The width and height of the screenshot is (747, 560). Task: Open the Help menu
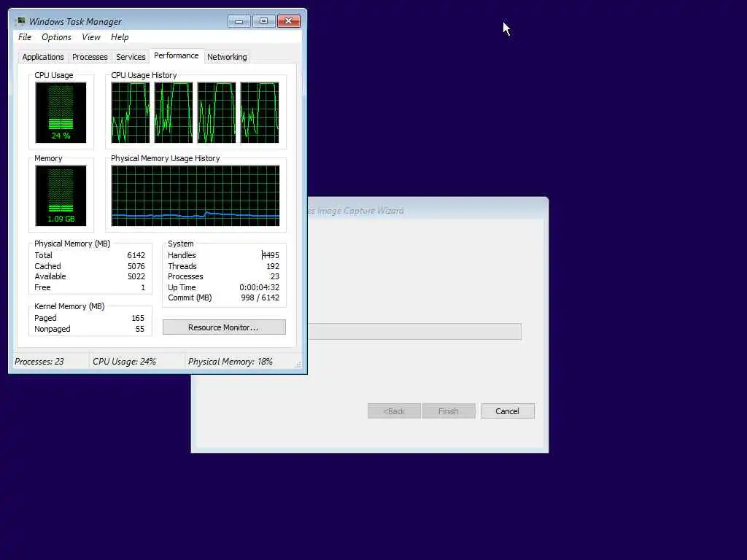120,37
